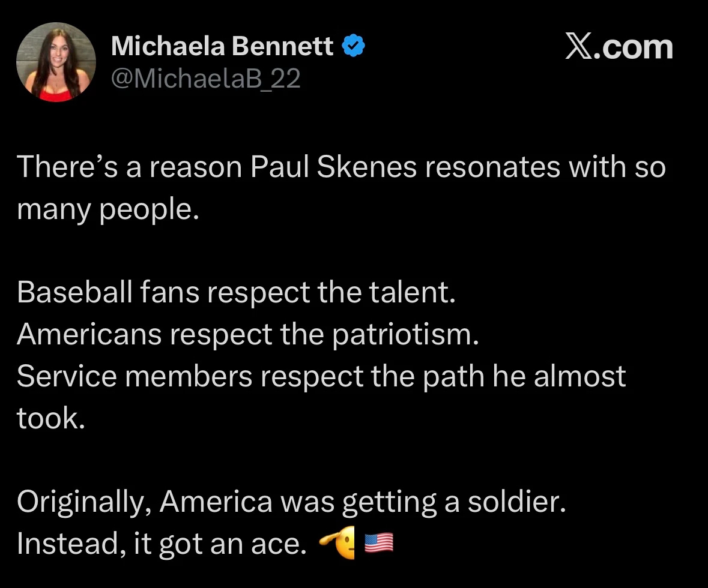Click the word "took." in the post
This screenshot has height=588, width=708.
pyautogui.click(x=51, y=418)
